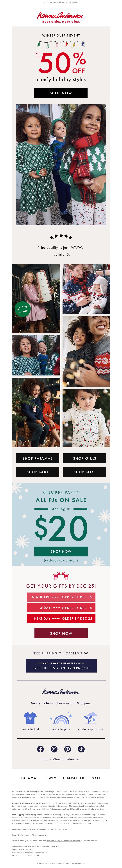Click green Shop Now PJs sale button
The image size is (122, 868).
click(x=61, y=551)
